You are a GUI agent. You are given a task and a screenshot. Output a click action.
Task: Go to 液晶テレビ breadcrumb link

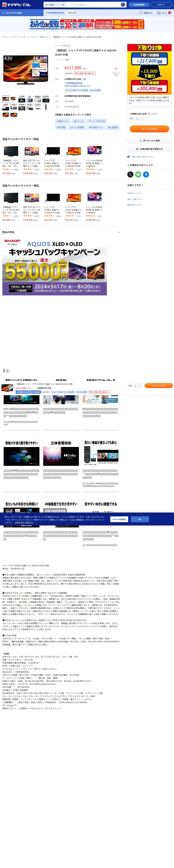44,37
